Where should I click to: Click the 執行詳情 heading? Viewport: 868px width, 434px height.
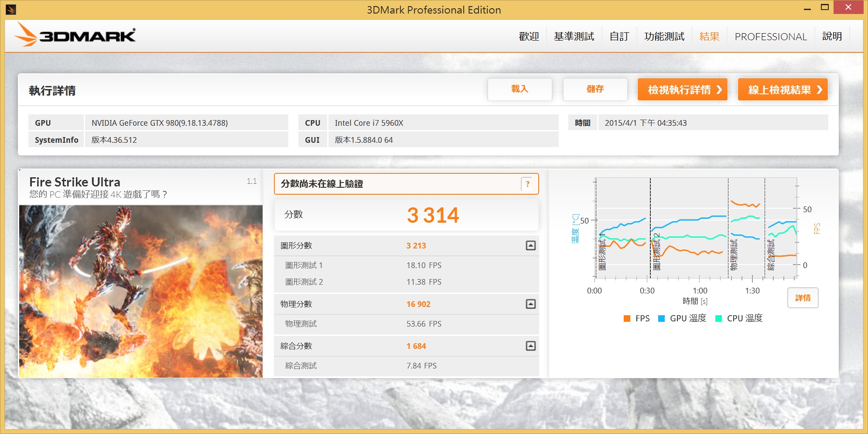(x=52, y=90)
